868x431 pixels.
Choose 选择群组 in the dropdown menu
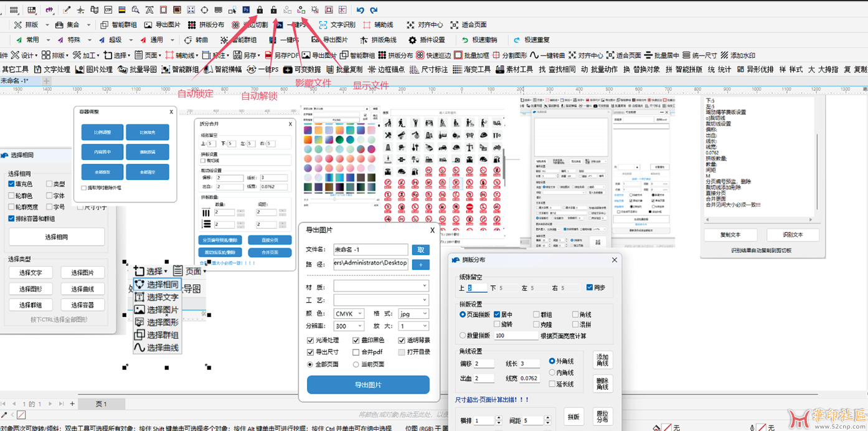[157, 335]
